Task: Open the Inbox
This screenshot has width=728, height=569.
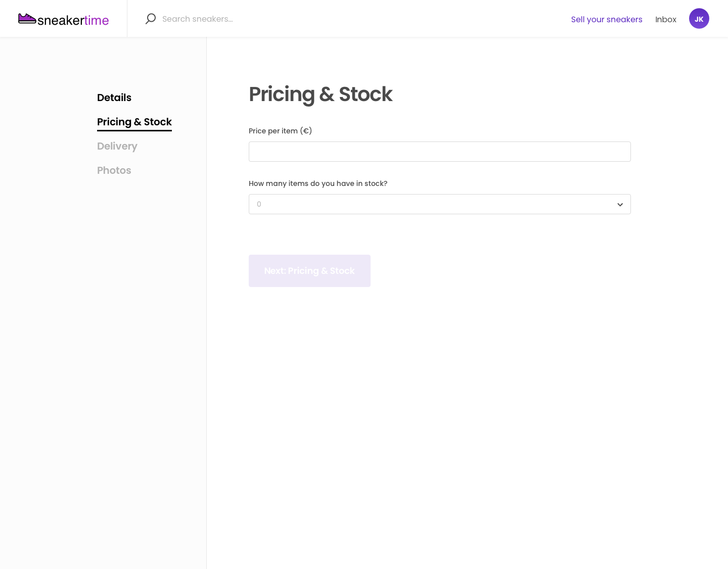Action: (x=666, y=19)
